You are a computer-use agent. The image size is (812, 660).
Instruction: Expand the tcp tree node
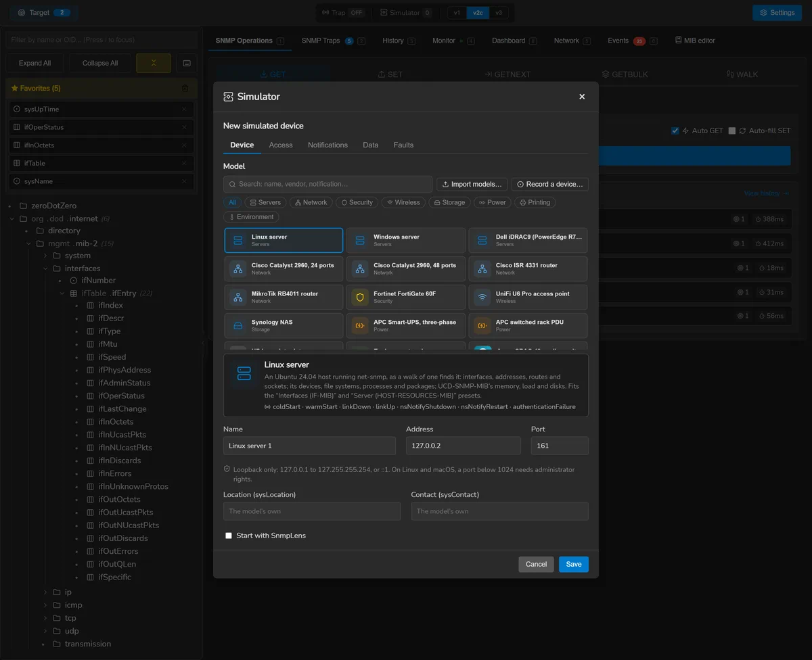point(46,618)
